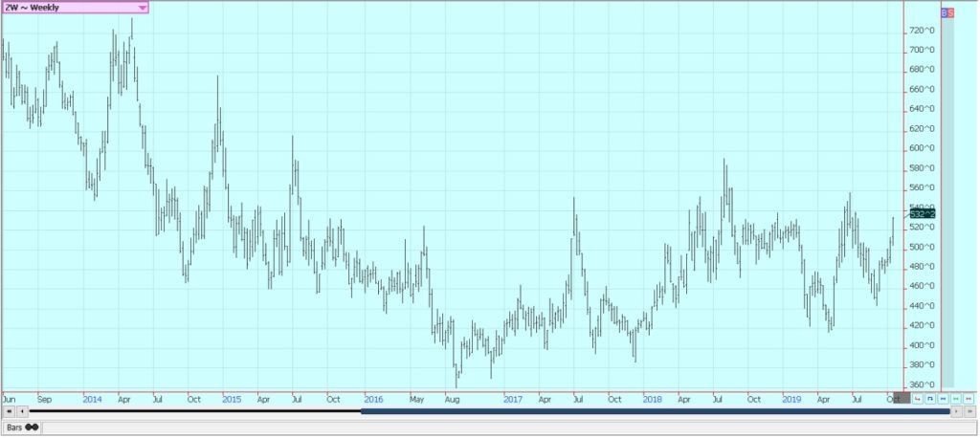Click the 600^0 price axis label
Screen dimensions: 980x438
(922, 148)
